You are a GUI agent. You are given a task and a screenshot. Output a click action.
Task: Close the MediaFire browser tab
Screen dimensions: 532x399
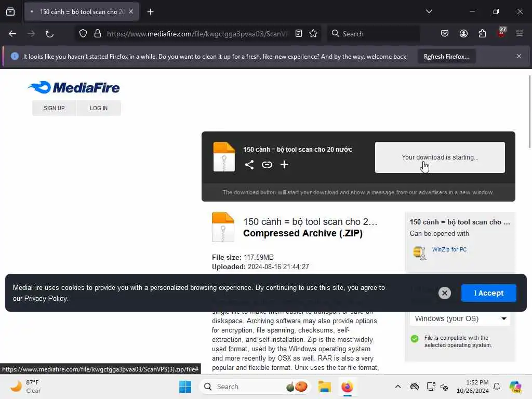click(131, 11)
